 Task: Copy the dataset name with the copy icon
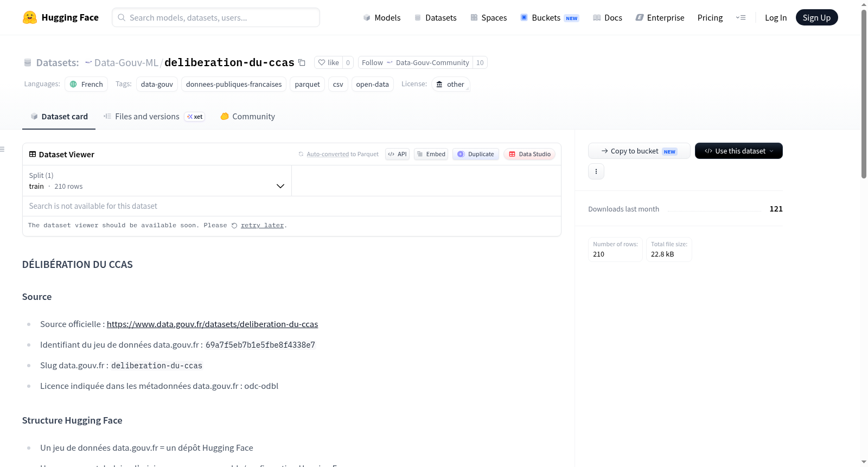[x=302, y=63]
